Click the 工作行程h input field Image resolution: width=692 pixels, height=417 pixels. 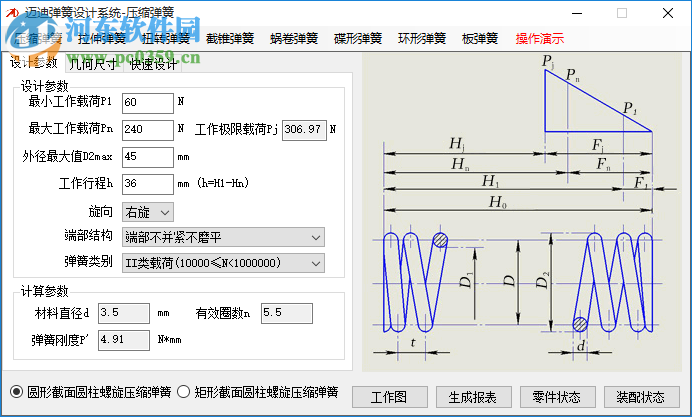coord(148,184)
